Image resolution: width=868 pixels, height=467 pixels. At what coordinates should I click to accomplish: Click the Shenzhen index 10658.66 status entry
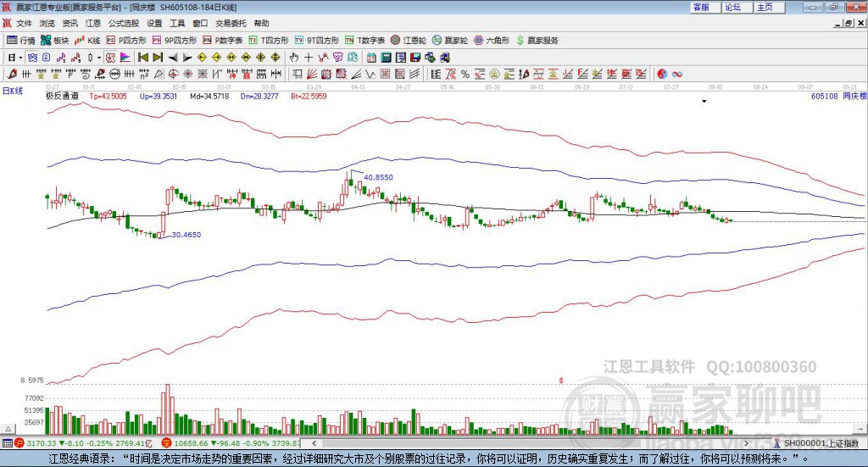coord(231,443)
